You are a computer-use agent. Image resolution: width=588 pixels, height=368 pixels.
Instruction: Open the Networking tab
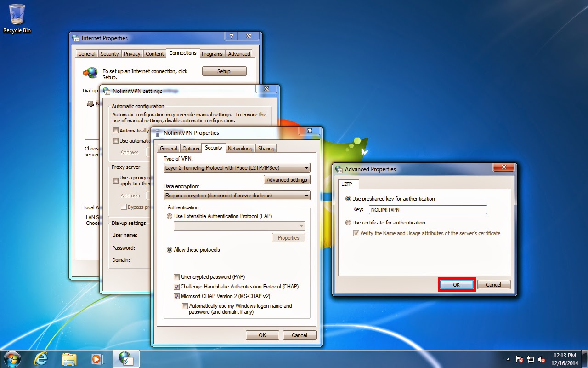tap(240, 149)
